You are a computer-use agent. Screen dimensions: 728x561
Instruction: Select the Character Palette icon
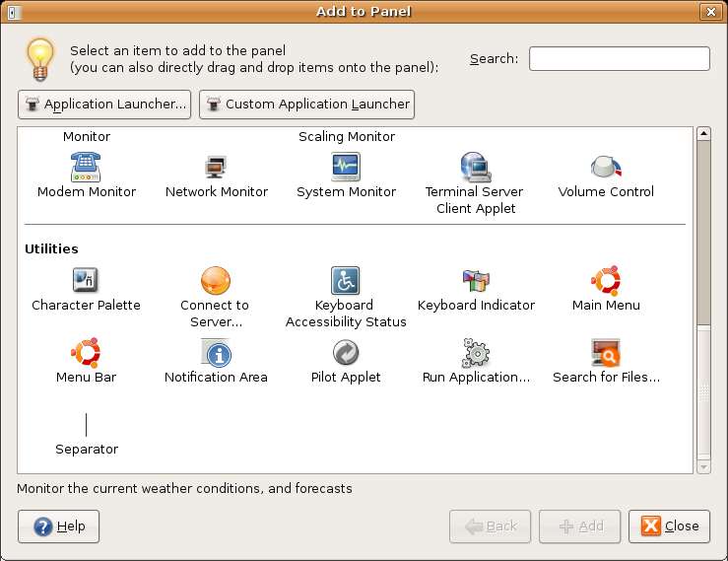click(87, 280)
